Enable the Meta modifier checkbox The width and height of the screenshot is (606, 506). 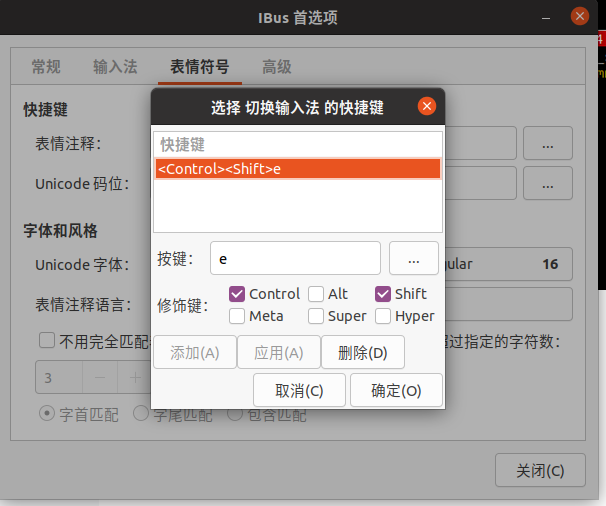[x=237, y=316]
